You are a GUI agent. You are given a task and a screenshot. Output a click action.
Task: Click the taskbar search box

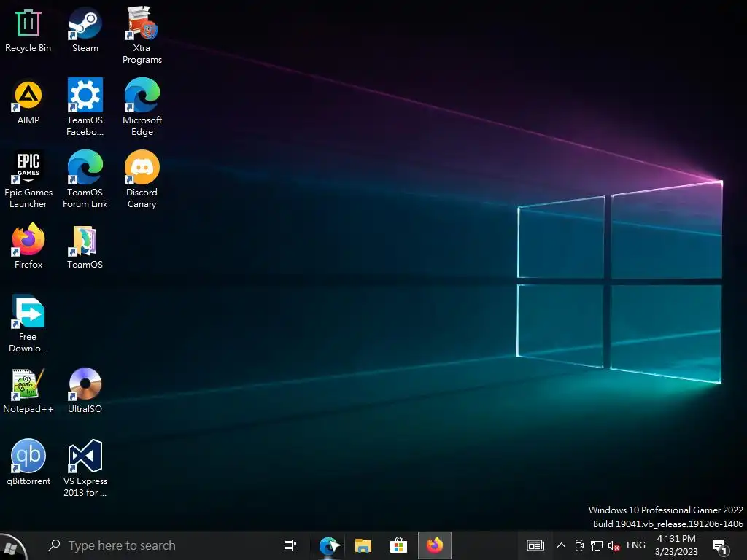(x=158, y=545)
